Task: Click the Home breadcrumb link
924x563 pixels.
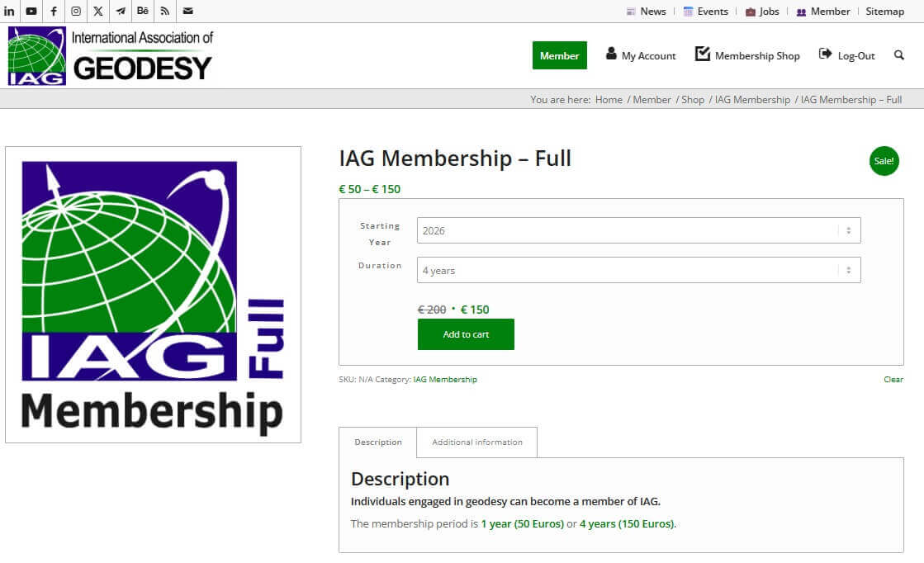Action: tap(609, 100)
